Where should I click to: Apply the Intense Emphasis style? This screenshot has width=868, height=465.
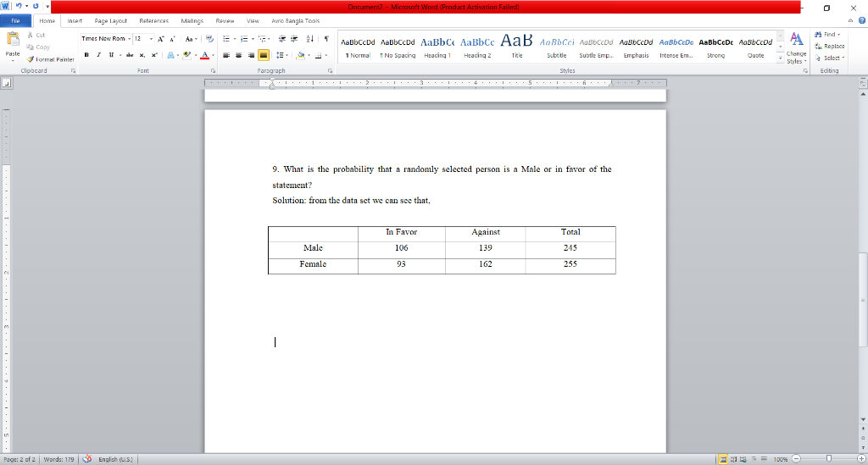tap(676, 47)
